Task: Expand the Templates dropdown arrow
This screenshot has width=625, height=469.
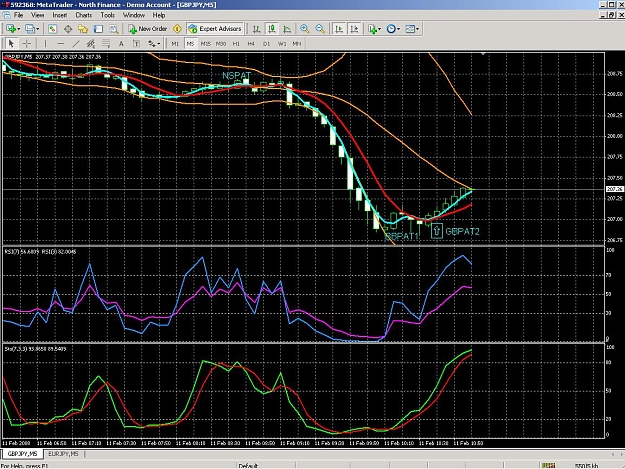Action: click(x=417, y=29)
